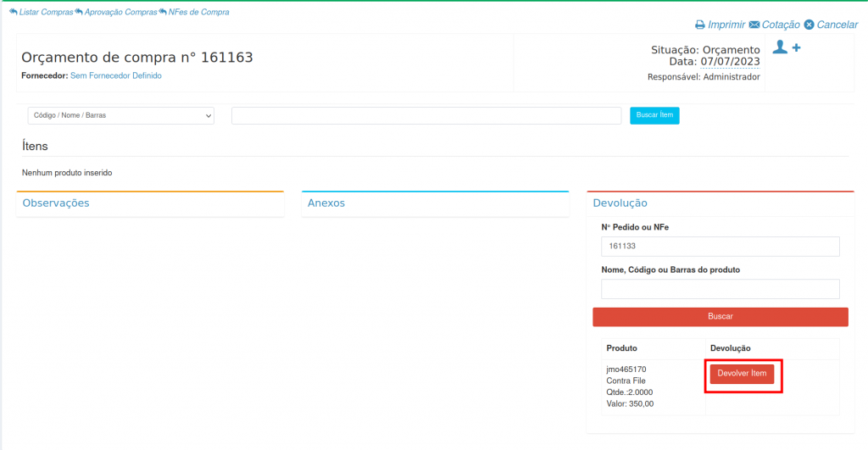This screenshot has width=868, height=450.
Task: Click the product name, code or barcode field
Action: 720,289
